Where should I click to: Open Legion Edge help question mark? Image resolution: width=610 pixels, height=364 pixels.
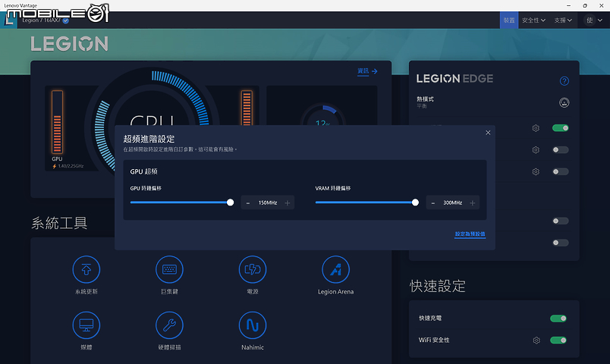[564, 81]
